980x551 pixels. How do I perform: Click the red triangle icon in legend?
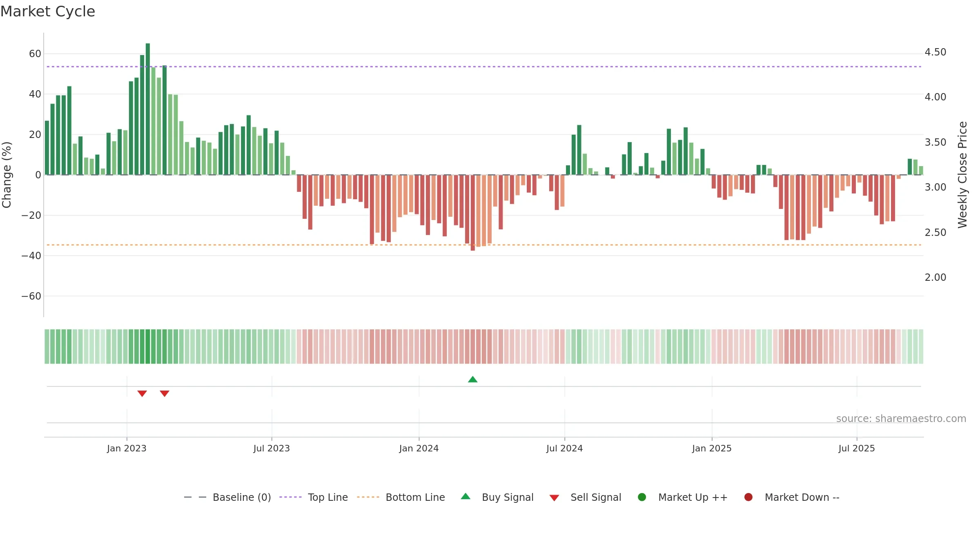(554, 498)
